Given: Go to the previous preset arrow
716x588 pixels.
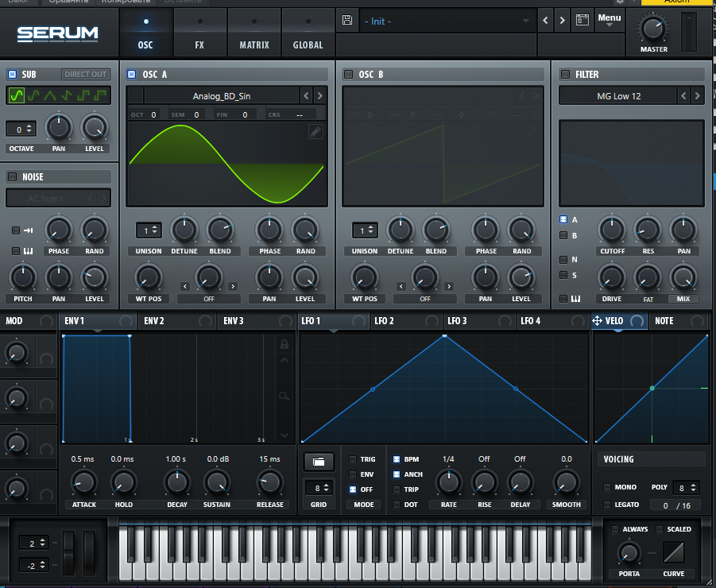Looking at the screenshot, I should coord(545,21).
